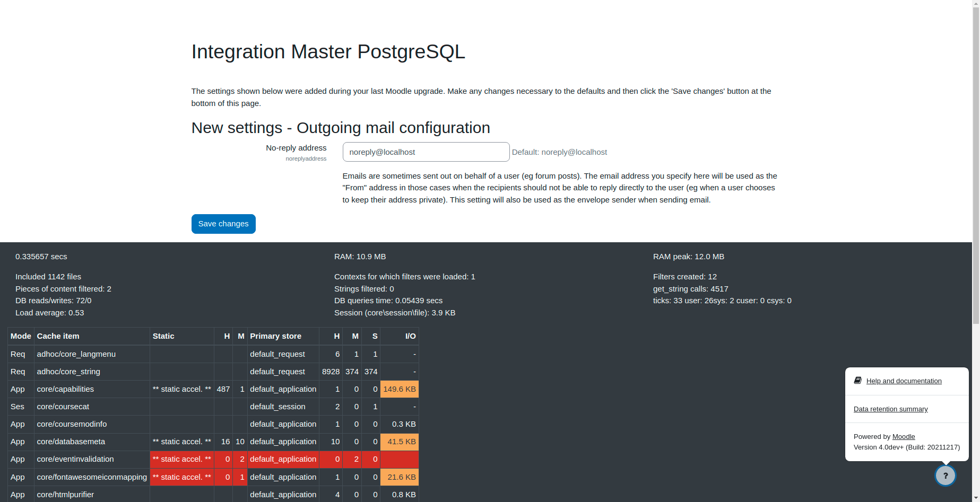
Task: Click the help question mark button
Action: [945, 475]
